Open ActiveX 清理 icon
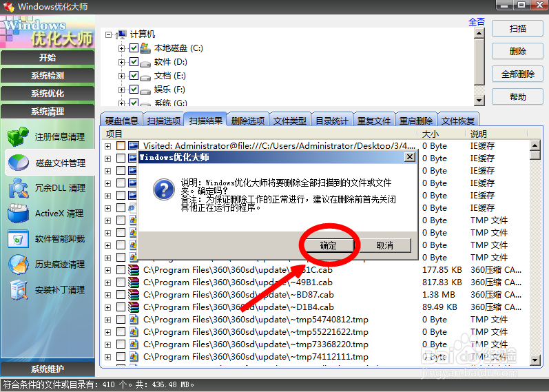 click(18, 213)
